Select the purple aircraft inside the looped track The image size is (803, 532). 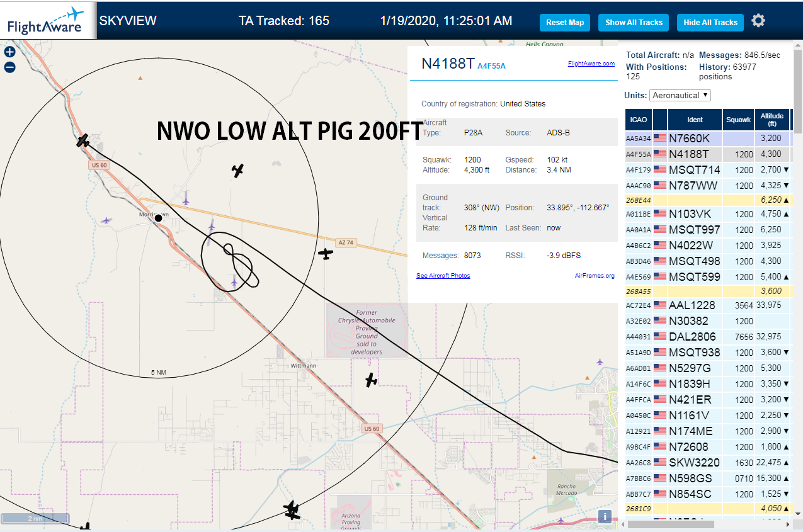pyautogui.click(x=234, y=281)
